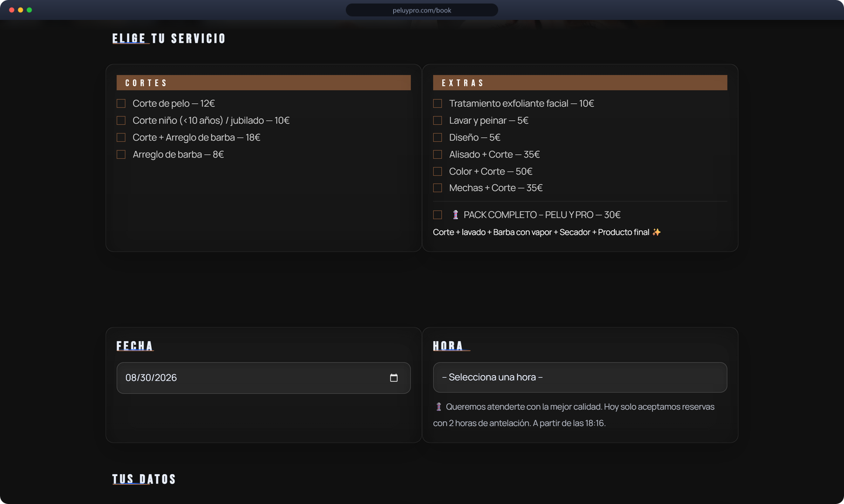Click the TUS DATOS heading
The image size is (844, 504).
click(x=144, y=479)
